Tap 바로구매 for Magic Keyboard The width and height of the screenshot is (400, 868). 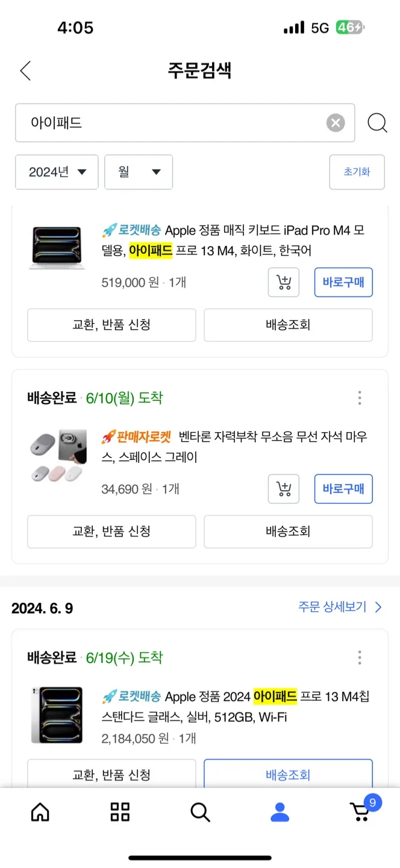coord(343,282)
